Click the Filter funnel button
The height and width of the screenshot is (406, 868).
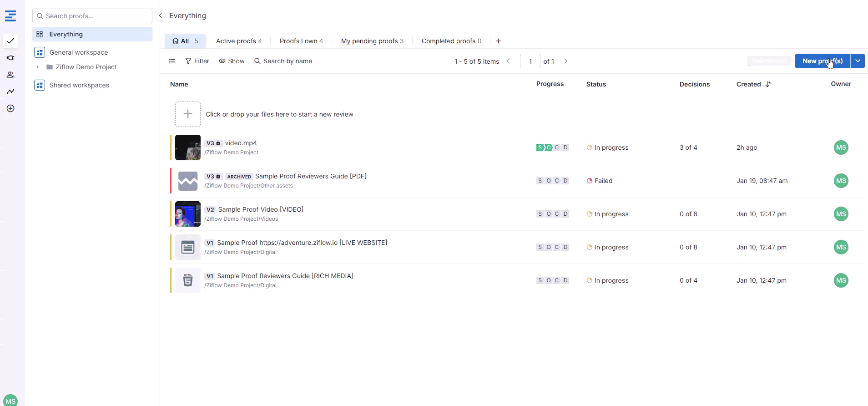click(x=197, y=61)
